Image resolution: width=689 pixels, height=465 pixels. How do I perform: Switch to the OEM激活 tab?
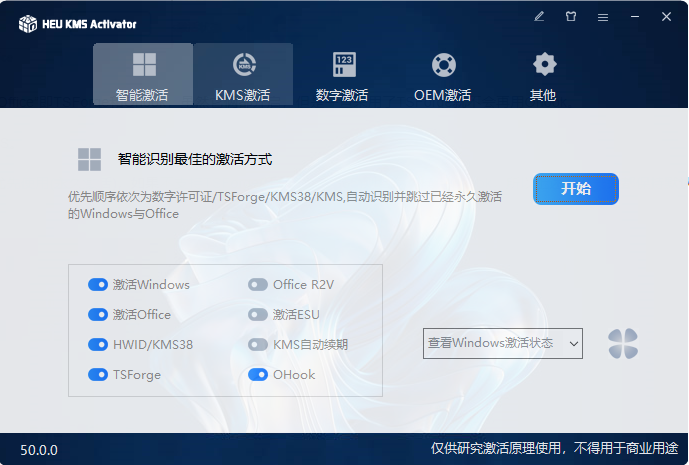tap(443, 74)
